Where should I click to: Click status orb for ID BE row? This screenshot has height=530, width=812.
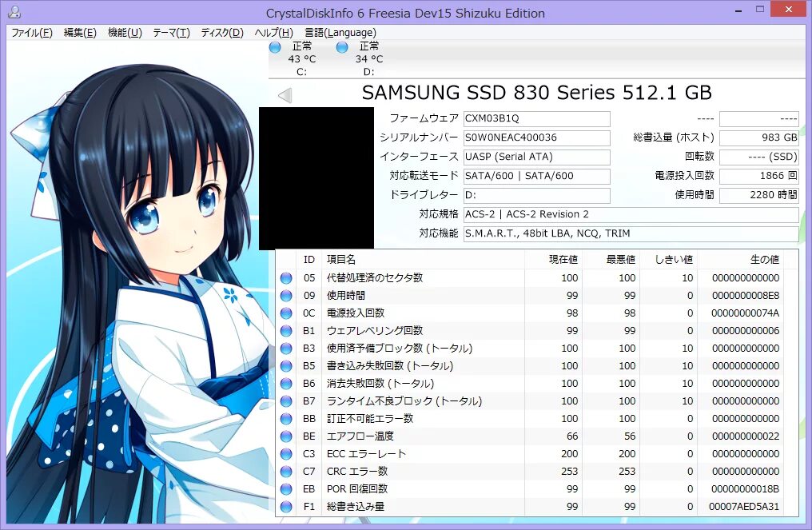(286, 436)
